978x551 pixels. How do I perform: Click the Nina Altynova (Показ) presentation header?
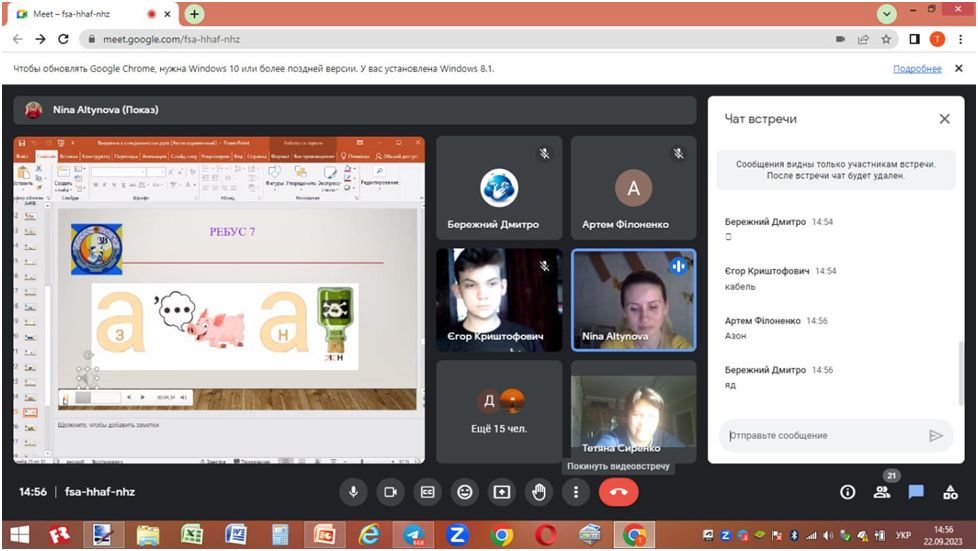354,110
